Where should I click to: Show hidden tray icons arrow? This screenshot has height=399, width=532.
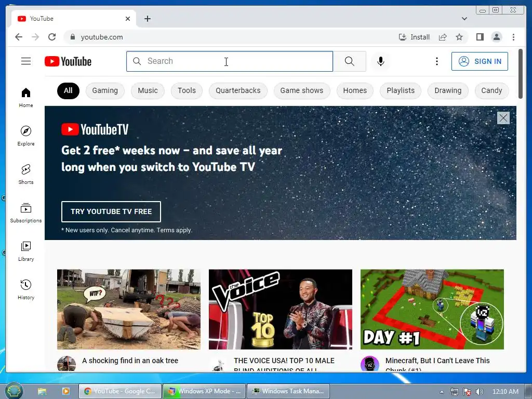[442, 392]
